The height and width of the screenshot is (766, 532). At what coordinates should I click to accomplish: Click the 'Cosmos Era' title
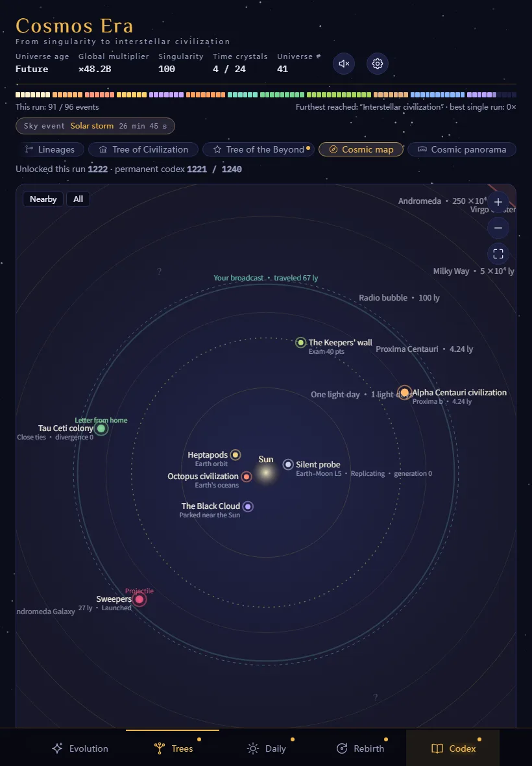tap(74, 26)
